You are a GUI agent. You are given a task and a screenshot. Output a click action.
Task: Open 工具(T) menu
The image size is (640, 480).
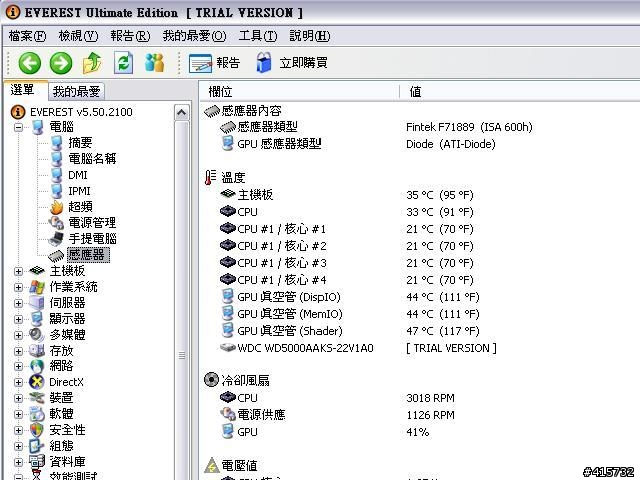coord(258,36)
